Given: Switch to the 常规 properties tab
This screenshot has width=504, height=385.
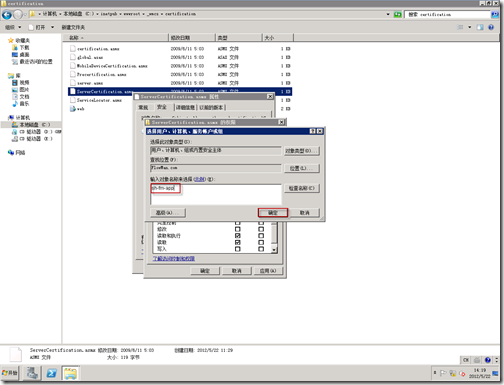Looking at the screenshot, I should click(x=143, y=107).
